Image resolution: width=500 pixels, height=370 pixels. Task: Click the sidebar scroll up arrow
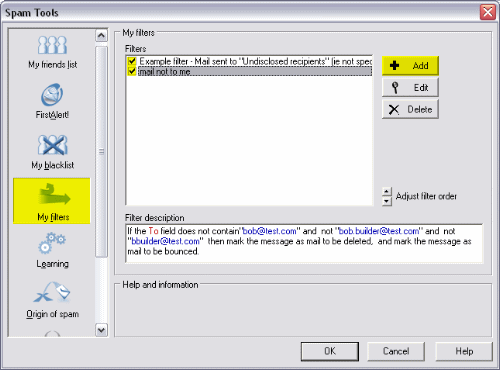[102, 35]
